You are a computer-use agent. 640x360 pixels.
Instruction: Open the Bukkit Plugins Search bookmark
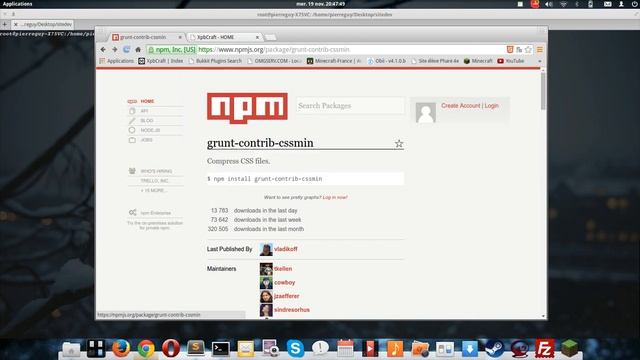coord(215,61)
